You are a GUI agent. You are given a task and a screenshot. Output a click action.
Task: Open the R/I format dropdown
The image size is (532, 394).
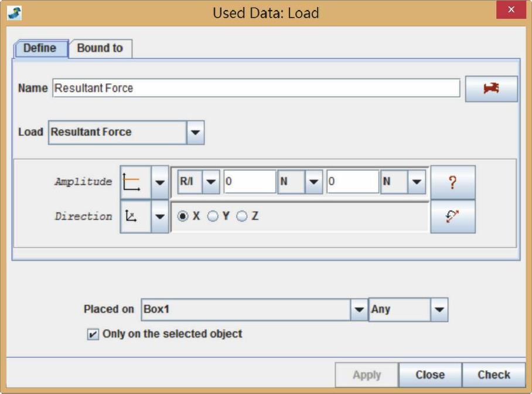(x=210, y=182)
